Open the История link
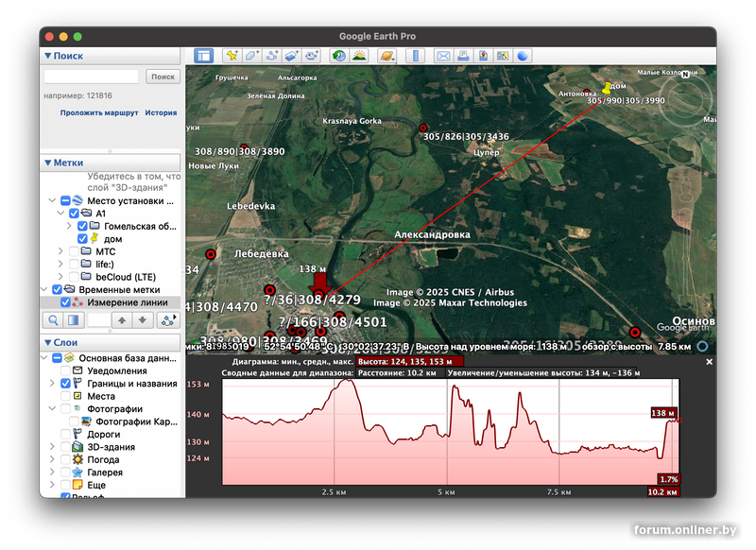The height and width of the screenshot is (550, 756). (x=161, y=112)
